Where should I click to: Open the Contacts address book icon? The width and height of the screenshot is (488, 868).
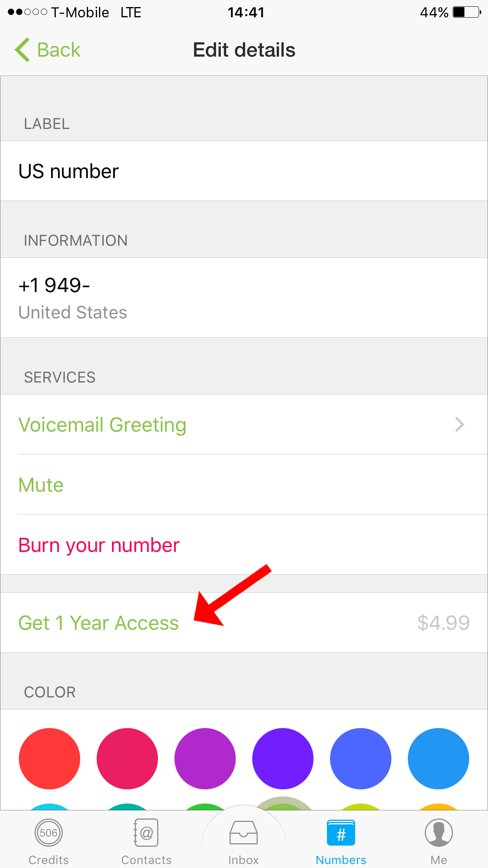pos(146,833)
